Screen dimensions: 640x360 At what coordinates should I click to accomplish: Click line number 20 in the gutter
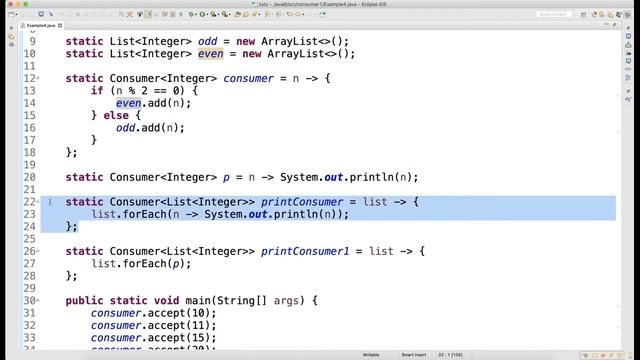pos(29,177)
